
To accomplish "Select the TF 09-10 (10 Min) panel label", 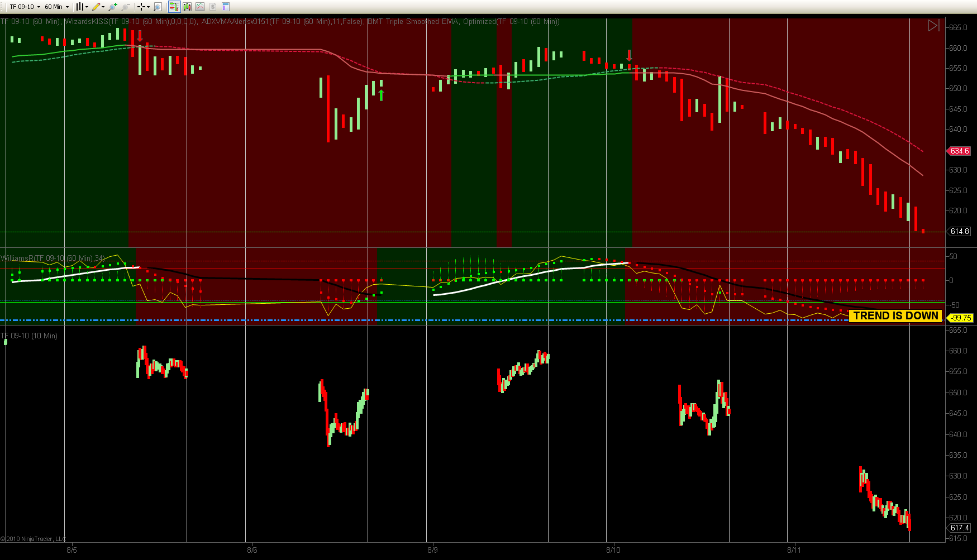I will (29, 336).
